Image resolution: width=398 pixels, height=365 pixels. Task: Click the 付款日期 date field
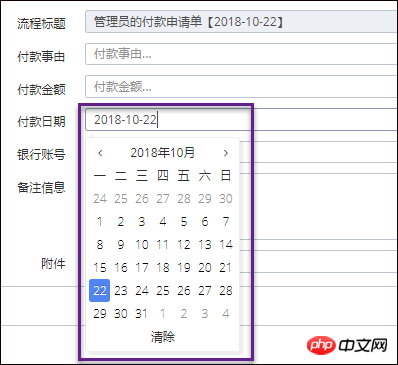click(x=241, y=119)
